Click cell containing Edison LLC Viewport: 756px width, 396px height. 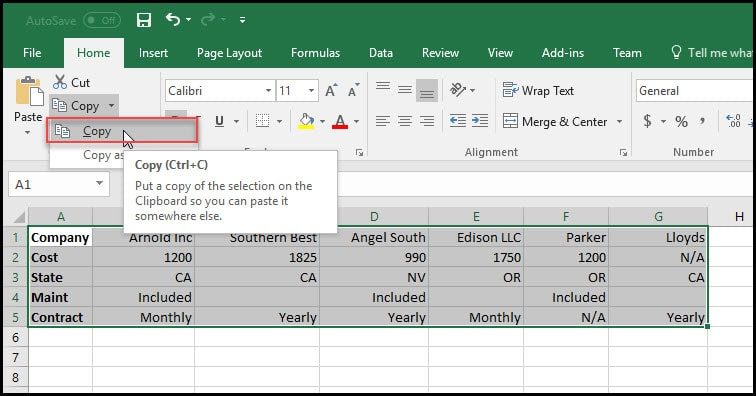coord(476,237)
